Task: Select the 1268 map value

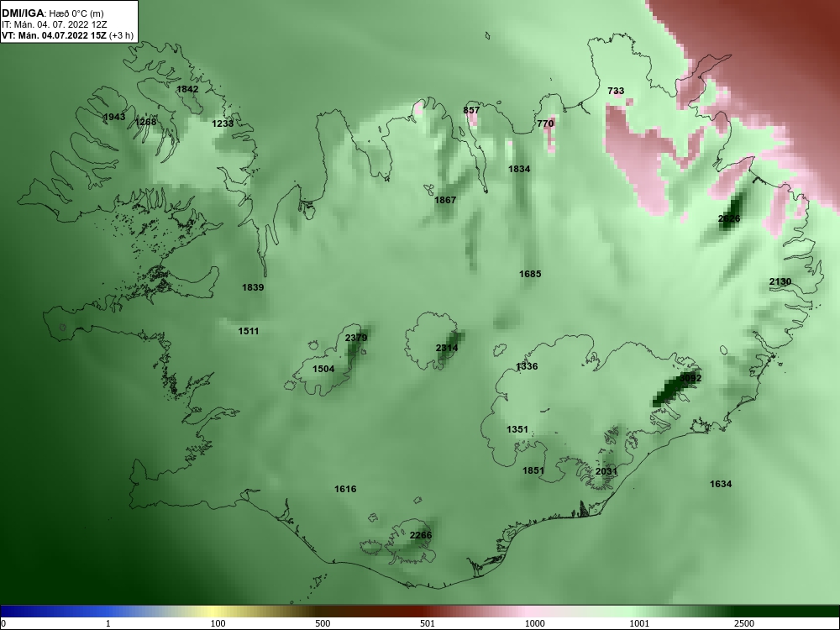Action: [x=145, y=122]
